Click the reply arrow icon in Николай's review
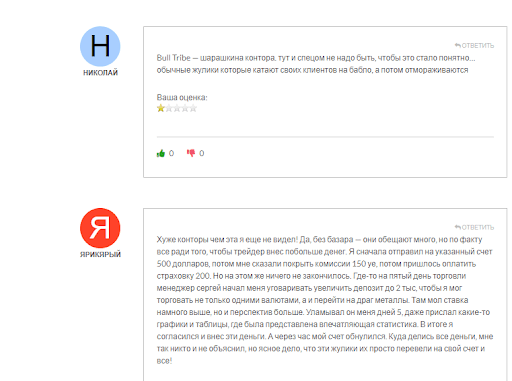The image size is (512, 381). tap(458, 45)
